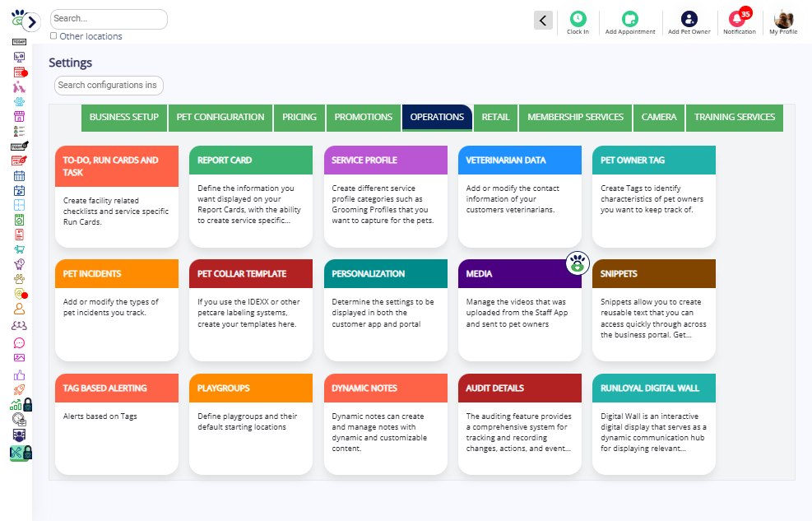Focus the Search configurations input

109,86
